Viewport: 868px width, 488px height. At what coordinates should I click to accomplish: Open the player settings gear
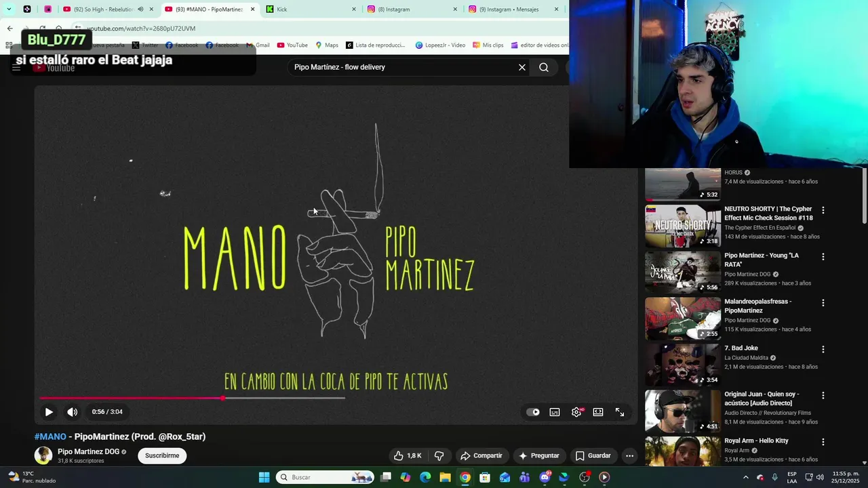576,412
